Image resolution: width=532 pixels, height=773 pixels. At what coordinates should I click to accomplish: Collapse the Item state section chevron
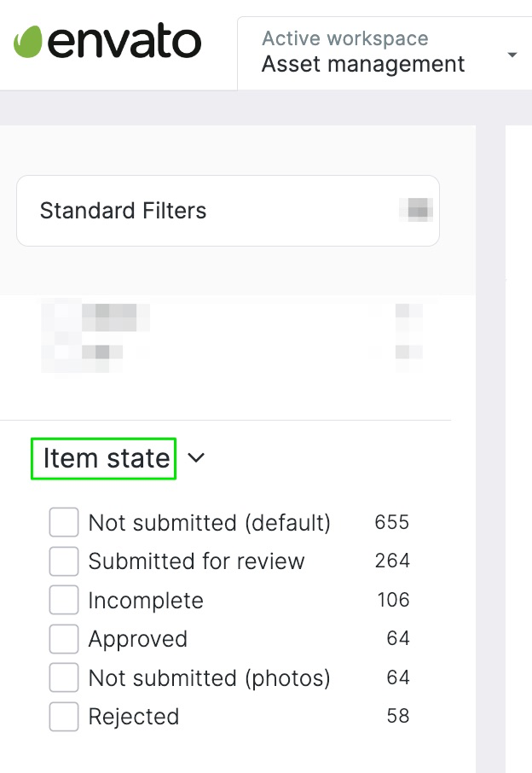click(196, 458)
